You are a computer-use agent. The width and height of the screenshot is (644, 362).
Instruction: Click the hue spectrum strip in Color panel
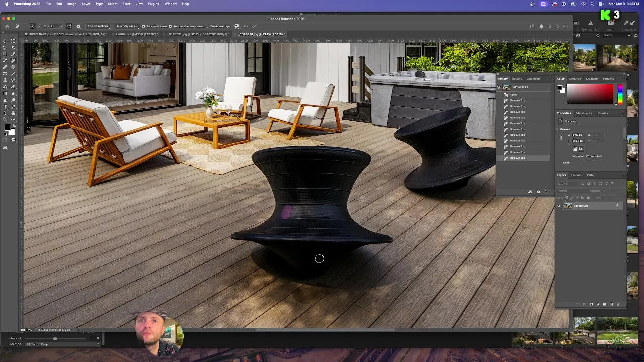pyautogui.click(x=620, y=94)
